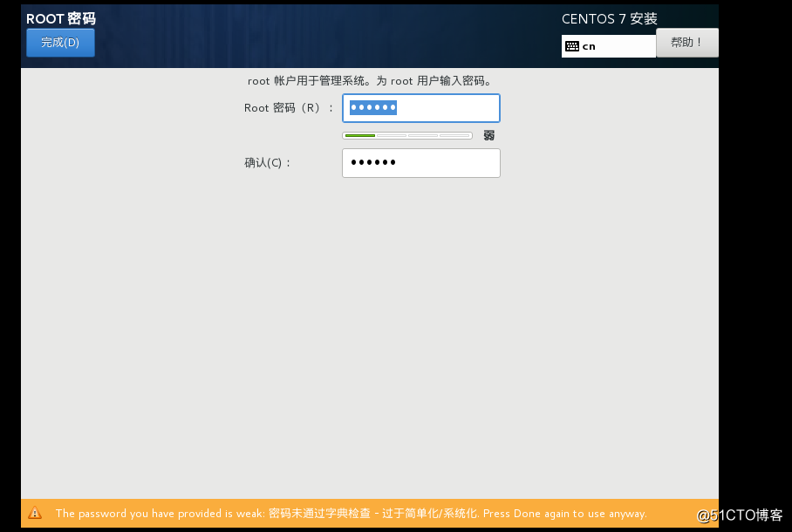The image size is (792, 532).
Task: Click the ROOT 密码 title text
Action: 60,18
